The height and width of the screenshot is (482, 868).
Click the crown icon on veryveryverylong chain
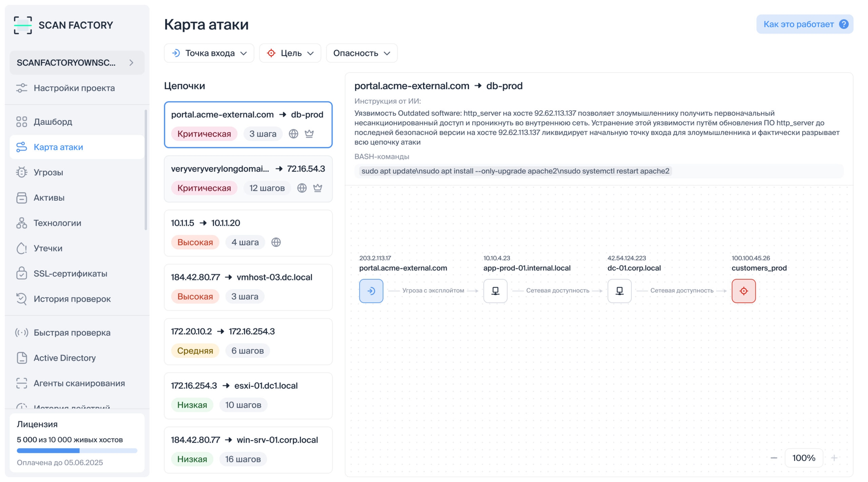coord(317,188)
